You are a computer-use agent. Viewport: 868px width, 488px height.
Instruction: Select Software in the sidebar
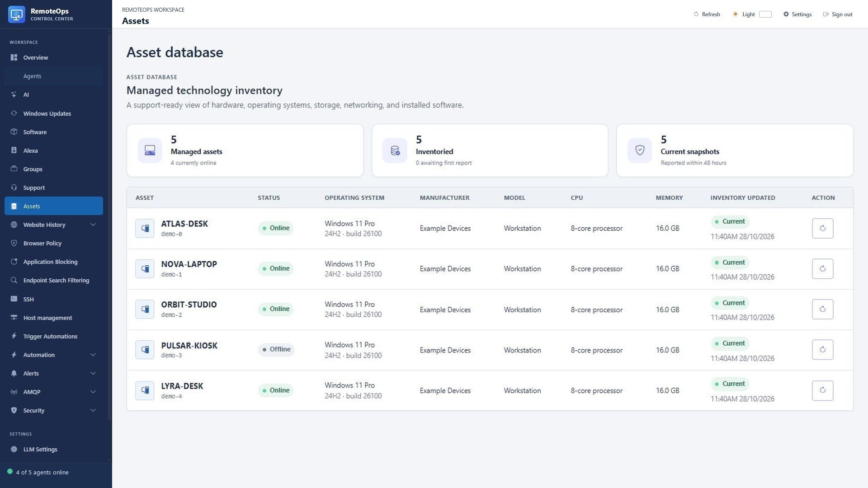[x=54, y=132]
